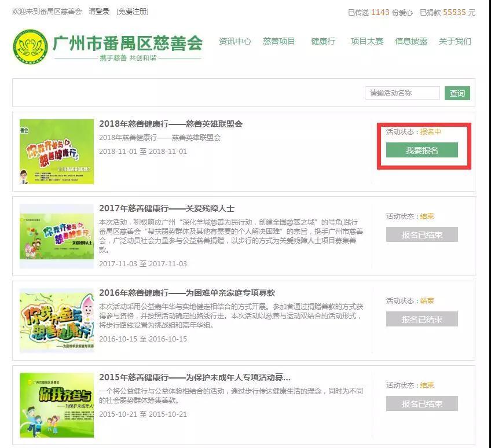Open the 请登录 login link
The height and width of the screenshot is (448, 491).
(x=99, y=12)
